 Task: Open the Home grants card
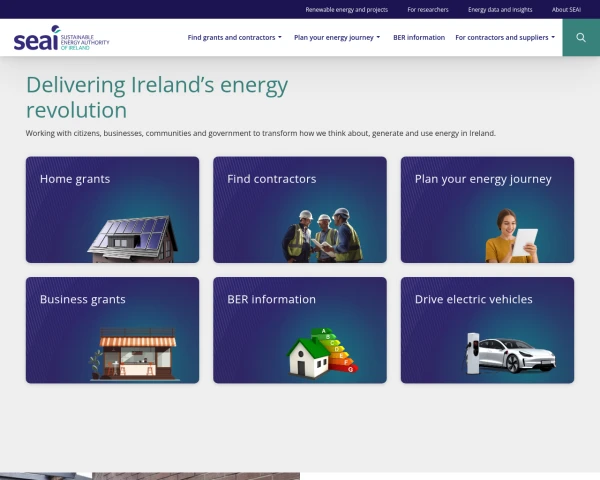coord(112,210)
